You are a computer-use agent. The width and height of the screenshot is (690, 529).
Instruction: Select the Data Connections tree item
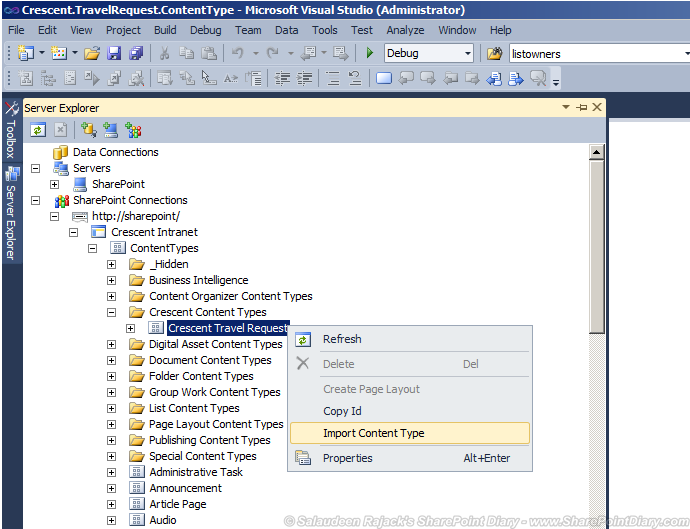pos(116,152)
